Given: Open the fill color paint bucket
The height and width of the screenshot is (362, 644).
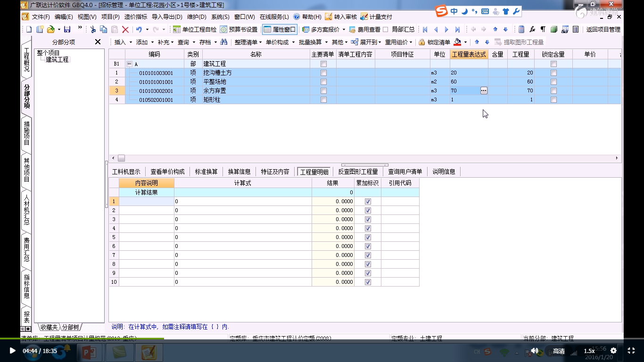Looking at the screenshot, I should 457,42.
